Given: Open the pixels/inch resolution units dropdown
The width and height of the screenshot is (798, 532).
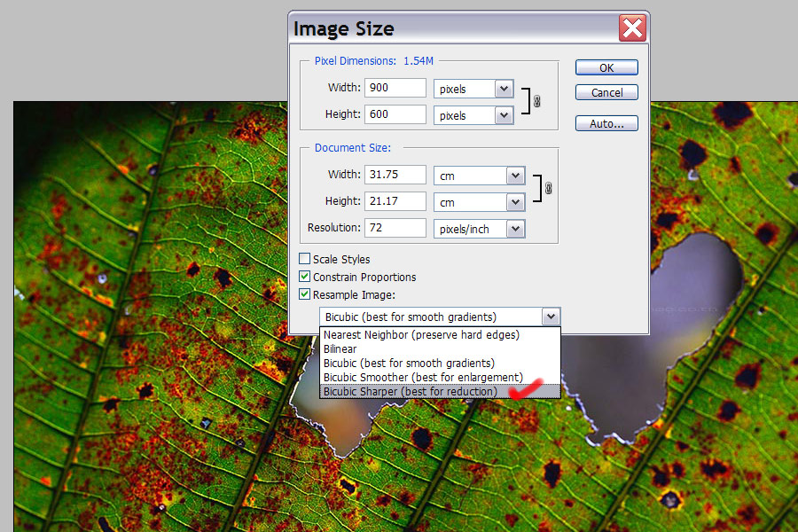Looking at the screenshot, I should tap(515, 229).
